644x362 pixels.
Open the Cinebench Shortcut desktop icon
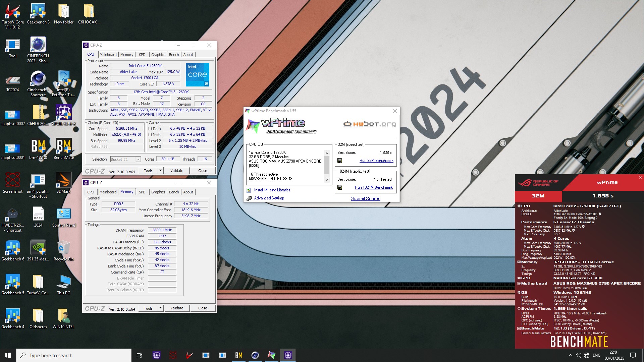point(38,84)
